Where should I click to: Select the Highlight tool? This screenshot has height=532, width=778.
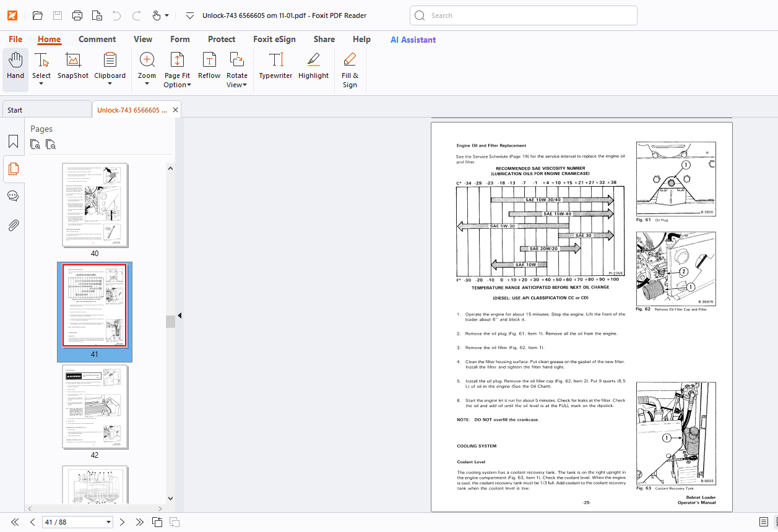313,67
